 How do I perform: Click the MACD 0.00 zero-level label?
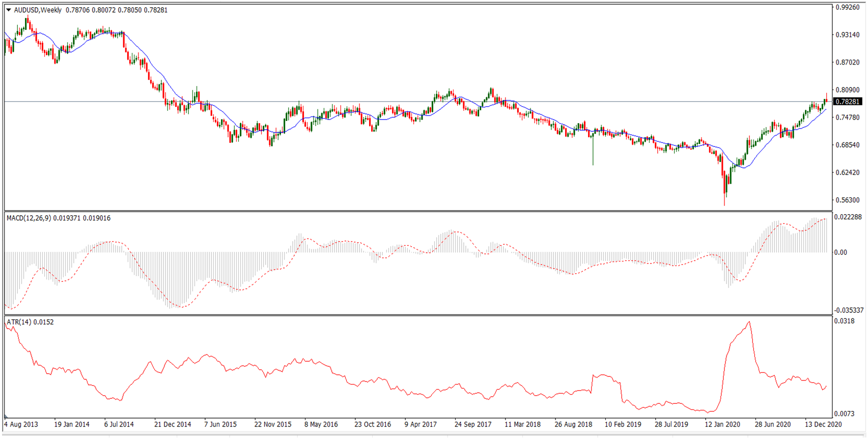coord(841,252)
